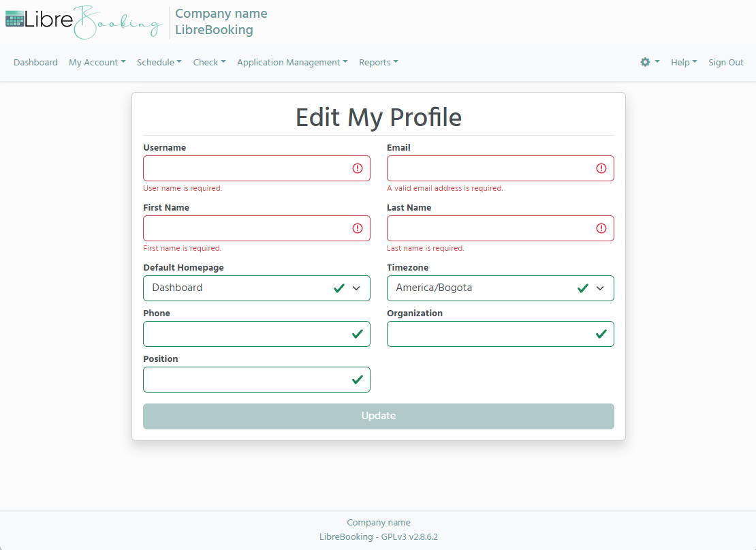Click the Last Name validation error icon
Viewport: 756px width, 550px height.
(601, 228)
